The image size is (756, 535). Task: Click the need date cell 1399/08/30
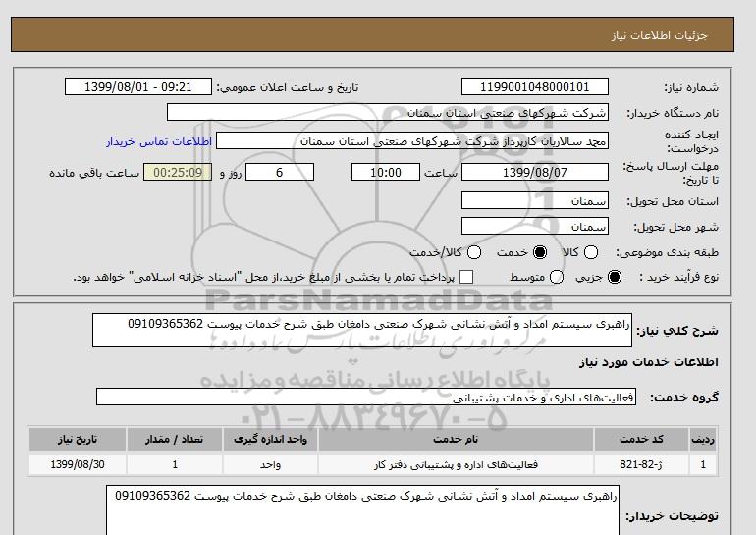78,464
